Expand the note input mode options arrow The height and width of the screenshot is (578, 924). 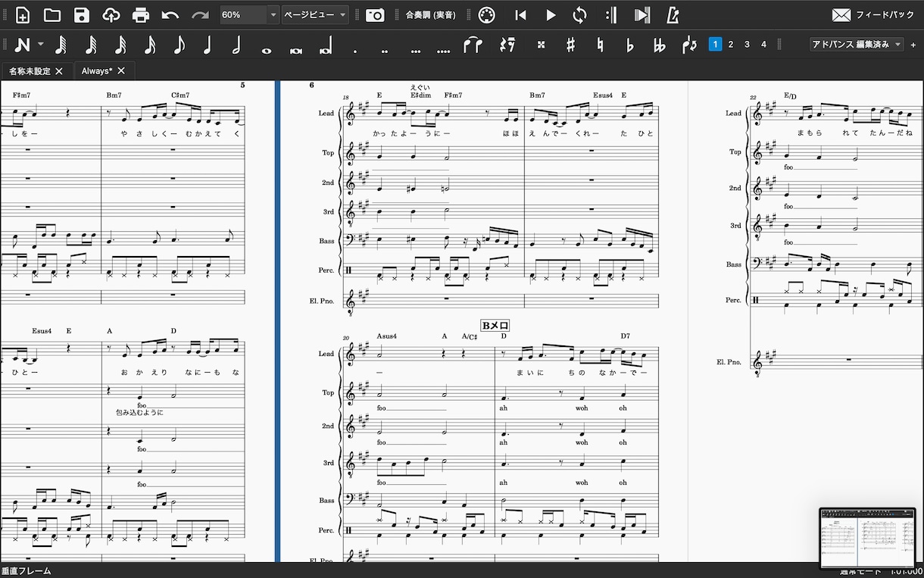(41, 45)
